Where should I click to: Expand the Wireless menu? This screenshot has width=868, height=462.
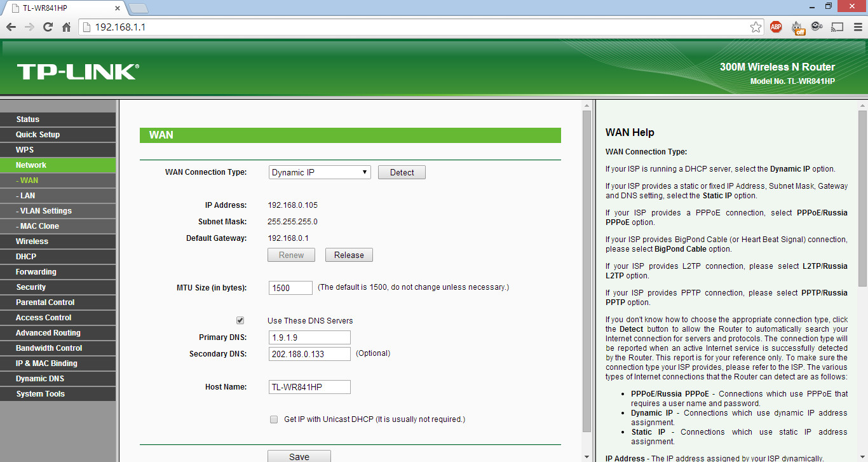(x=58, y=241)
